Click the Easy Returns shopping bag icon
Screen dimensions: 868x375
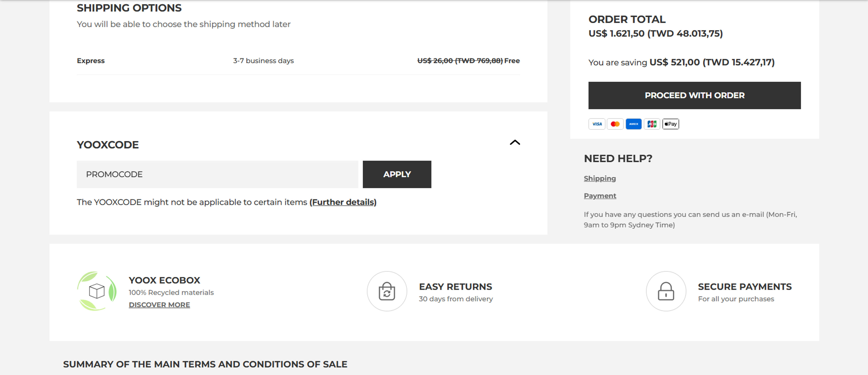click(387, 291)
